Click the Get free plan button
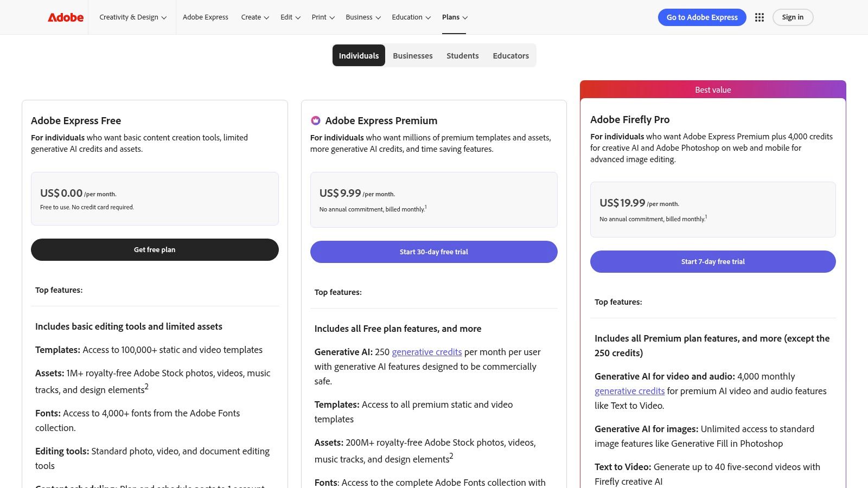Viewport: 868px width, 488px height. (155, 249)
